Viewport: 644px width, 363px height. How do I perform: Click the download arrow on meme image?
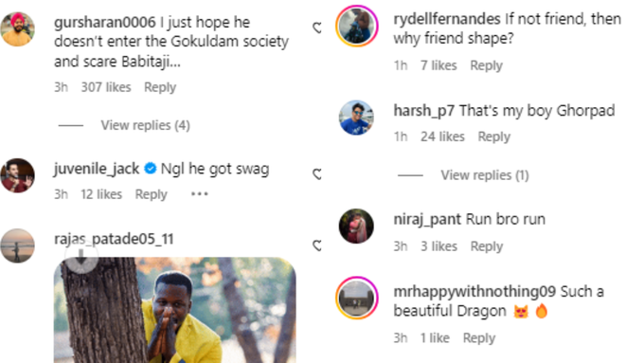pyautogui.click(x=81, y=256)
